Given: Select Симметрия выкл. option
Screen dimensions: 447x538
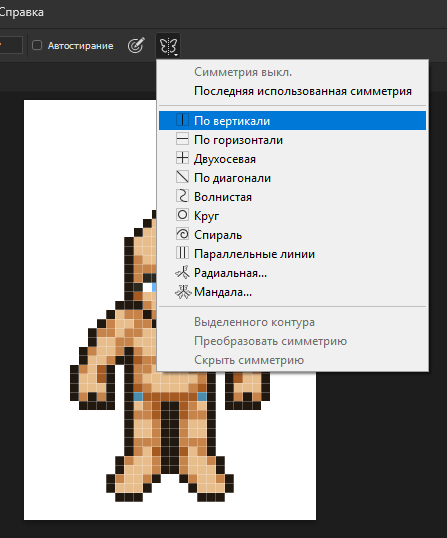Looking at the screenshot, I should pyautogui.click(x=243, y=72).
